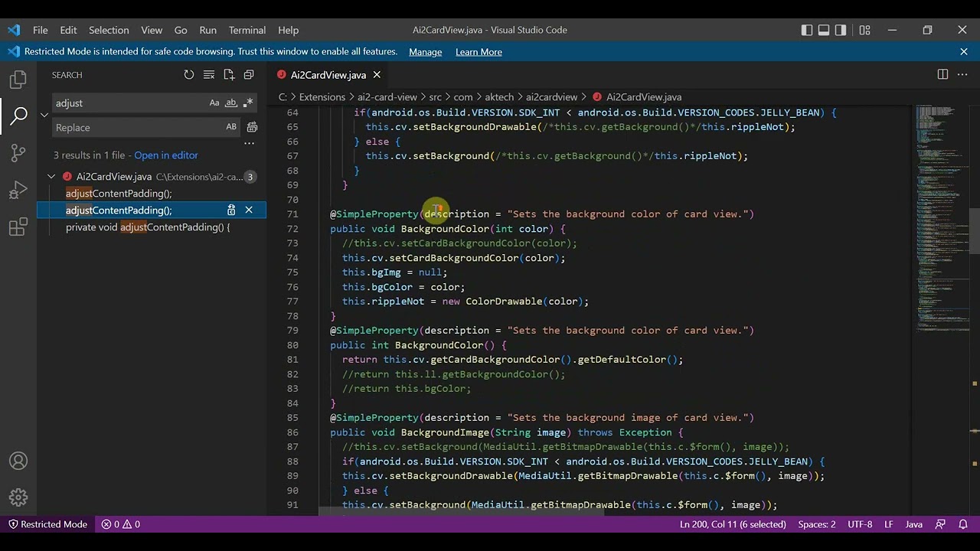Open the Explorer view in the activity bar
This screenshot has height=551, width=980.
[18, 80]
